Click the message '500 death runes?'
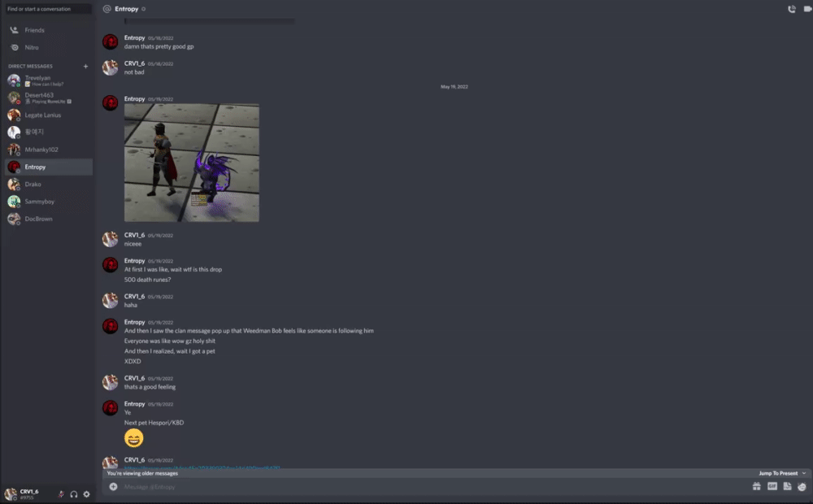 coord(147,280)
